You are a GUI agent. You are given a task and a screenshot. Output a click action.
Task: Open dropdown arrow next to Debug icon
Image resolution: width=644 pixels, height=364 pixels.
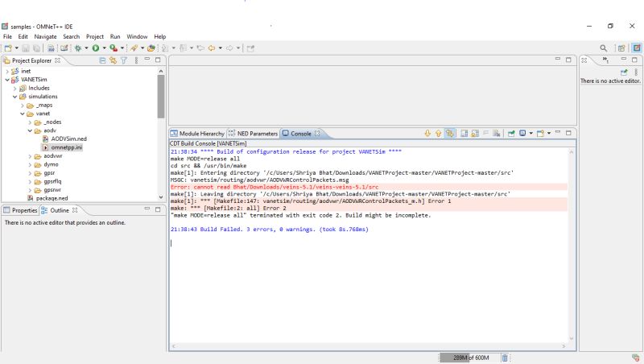tap(86, 48)
